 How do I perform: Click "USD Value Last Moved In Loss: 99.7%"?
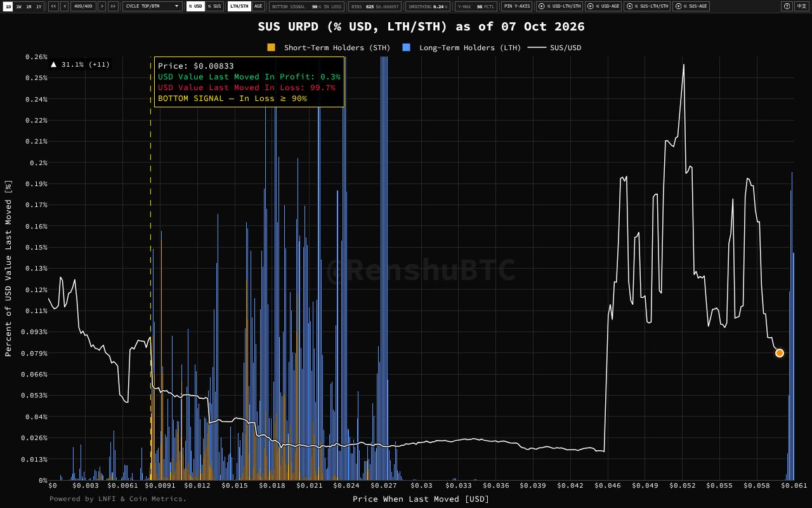[x=247, y=88]
